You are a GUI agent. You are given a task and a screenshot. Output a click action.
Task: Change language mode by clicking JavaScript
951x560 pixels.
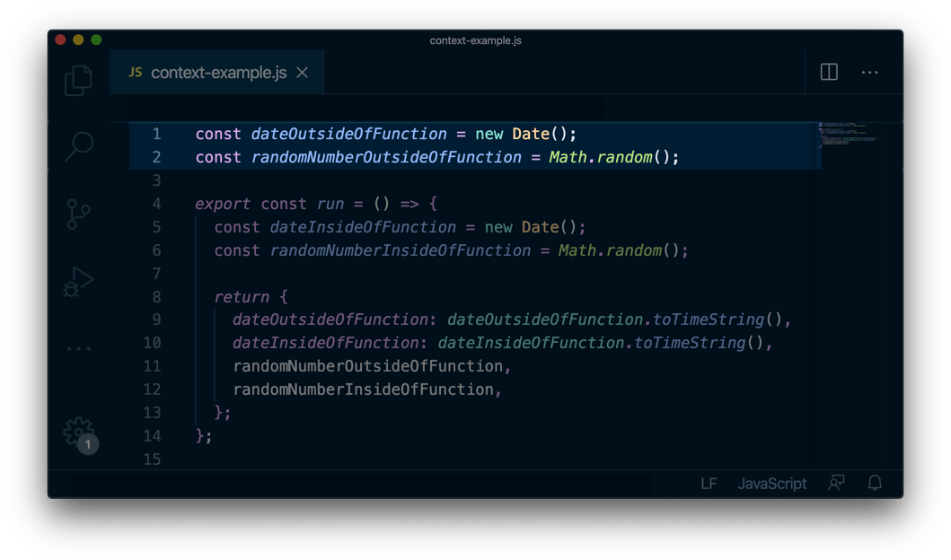pyautogui.click(x=771, y=484)
